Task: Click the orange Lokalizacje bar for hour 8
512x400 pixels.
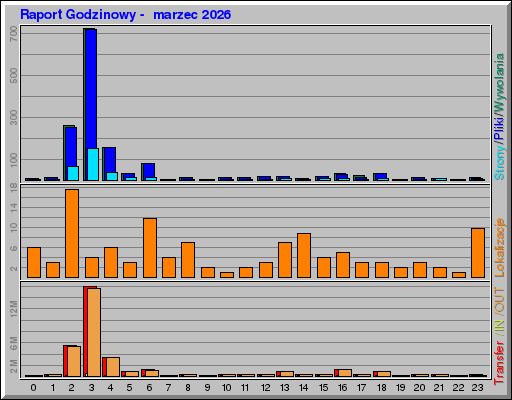Action: [188, 260]
